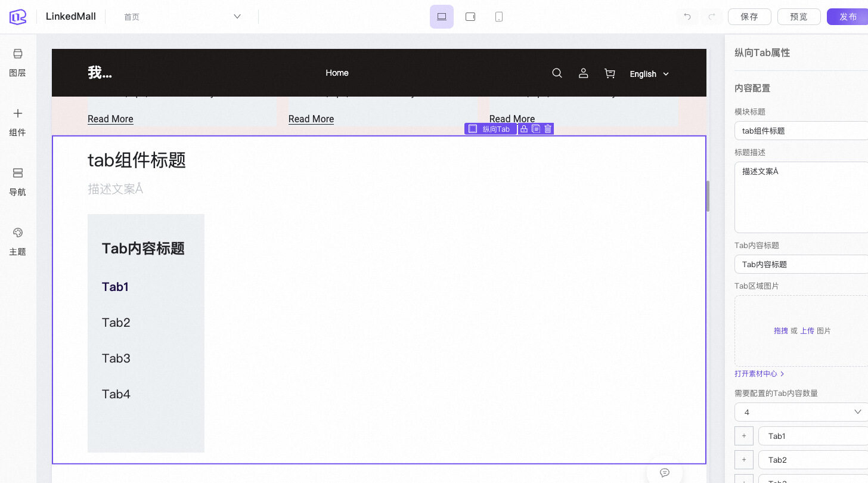
Task: Click the search icon in store header
Action: 557,73
